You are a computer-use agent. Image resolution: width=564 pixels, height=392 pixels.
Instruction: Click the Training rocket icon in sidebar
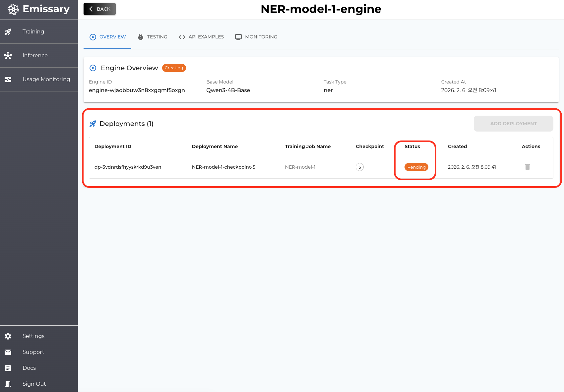[8, 32]
